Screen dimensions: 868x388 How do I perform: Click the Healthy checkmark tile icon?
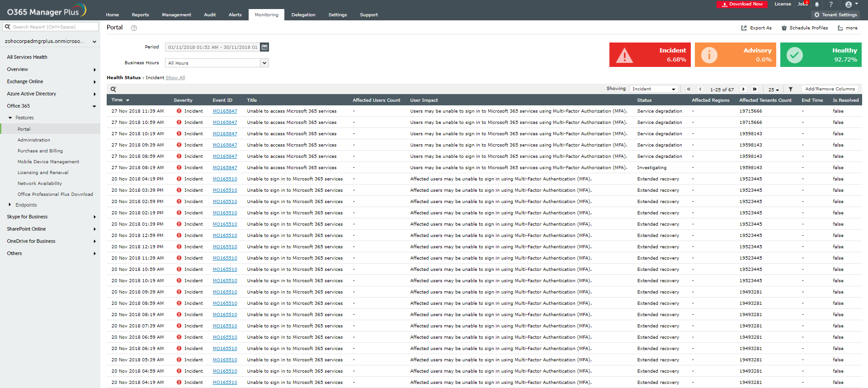pyautogui.click(x=794, y=55)
